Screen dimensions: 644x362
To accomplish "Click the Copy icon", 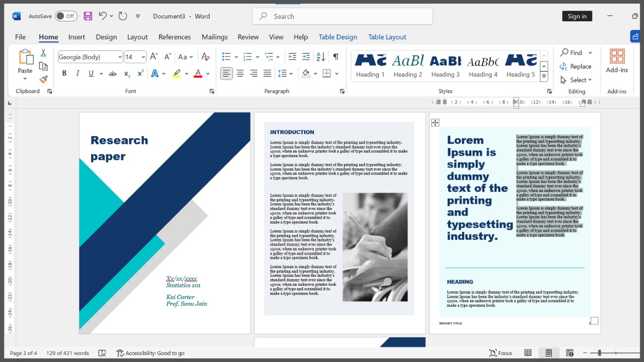I will pyautogui.click(x=43, y=66).
